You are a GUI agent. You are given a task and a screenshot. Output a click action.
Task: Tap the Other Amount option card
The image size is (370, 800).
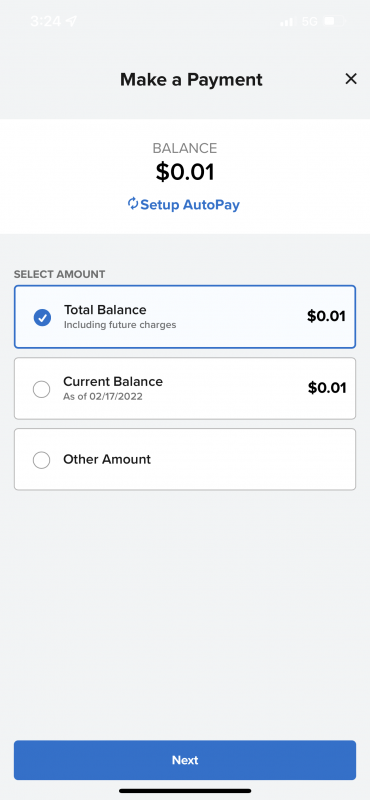click(x=185, y=459)
